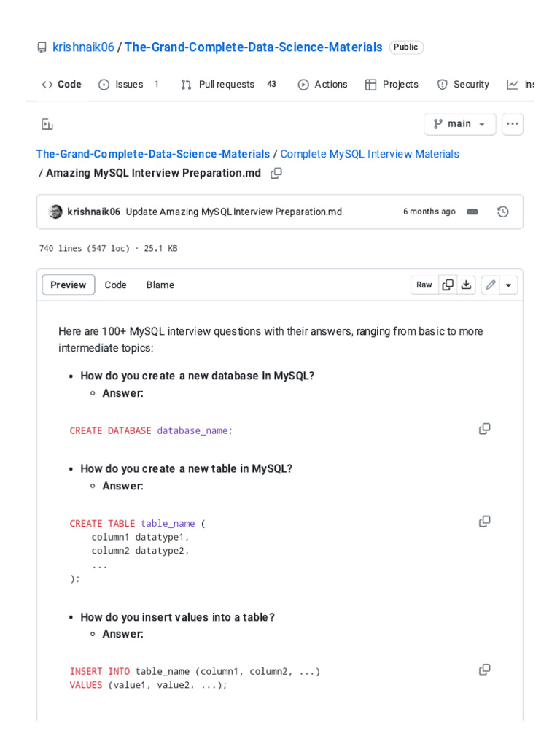The height and width of the screenshot is (747, 560).
Task: Switch to the Code view tab
Action: [115, 285]
